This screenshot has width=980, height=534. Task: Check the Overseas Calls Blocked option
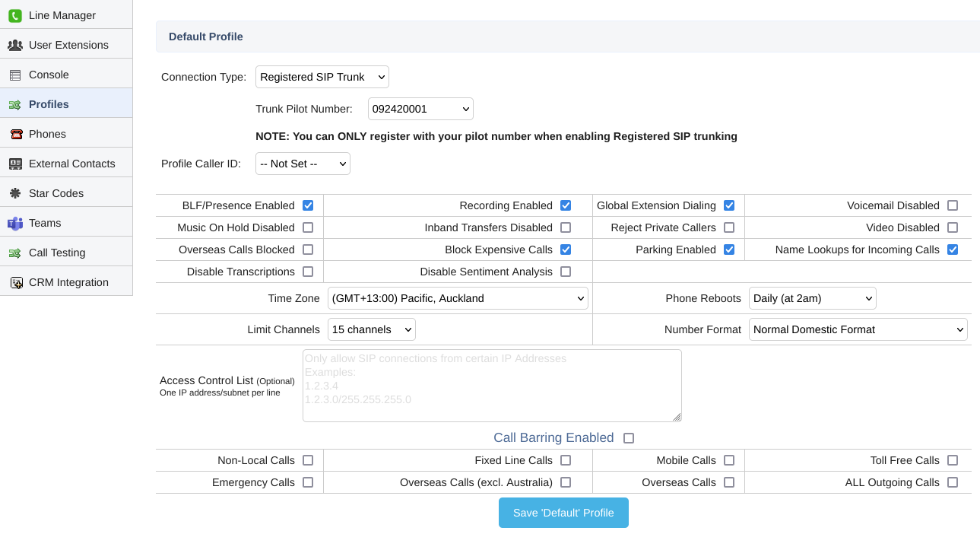coord(308,250)
